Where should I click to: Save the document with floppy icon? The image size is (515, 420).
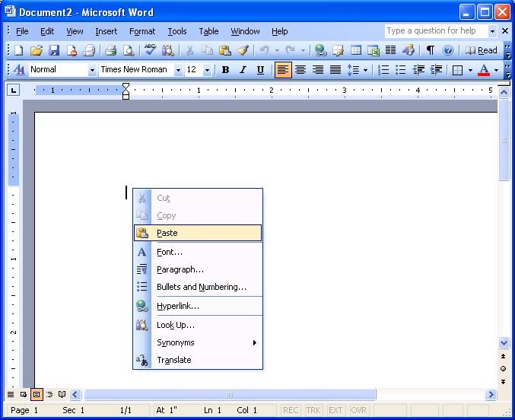54,51
